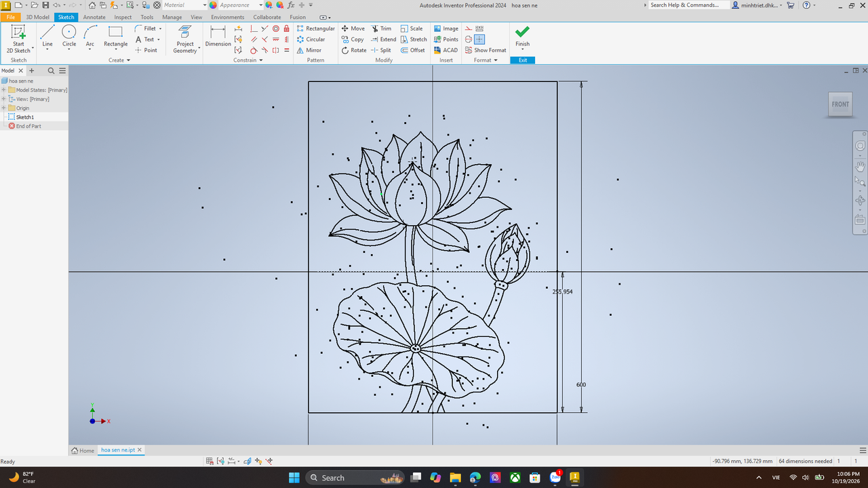Select the Mirror pattern tool
This screenshot has width=868, height=488.
pyautogui.click(x=309, y=50)
